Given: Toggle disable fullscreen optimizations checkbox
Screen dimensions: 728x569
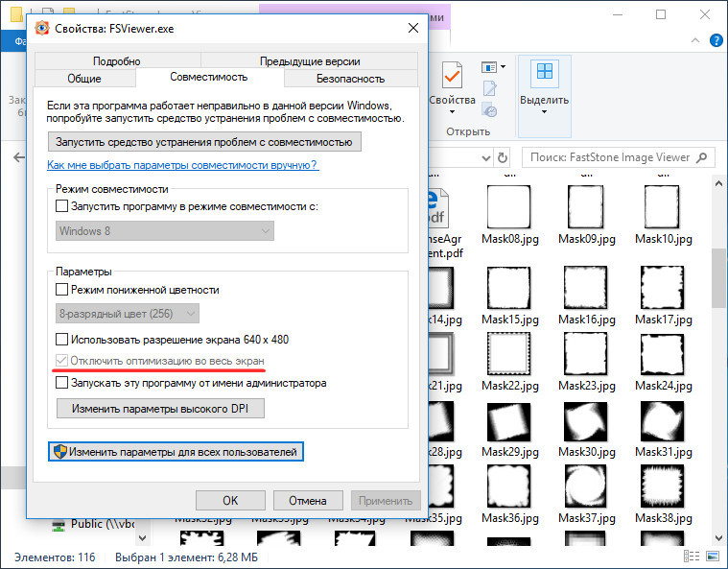Looking at the screenshot, I should [61, 361].
